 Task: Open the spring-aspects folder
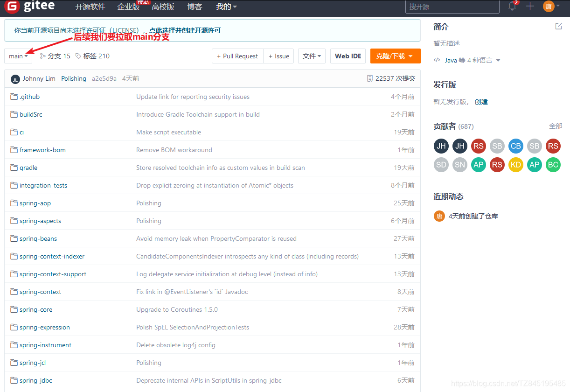click(x=40, y=221)
